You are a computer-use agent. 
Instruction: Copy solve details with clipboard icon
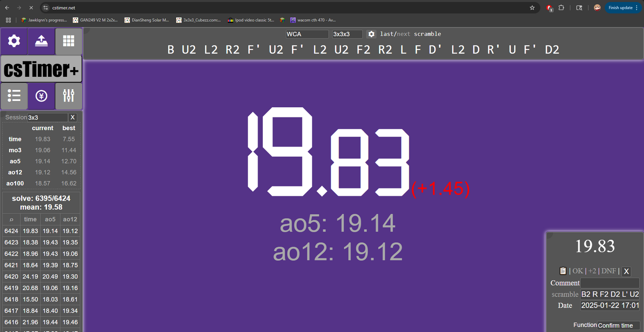563,271
